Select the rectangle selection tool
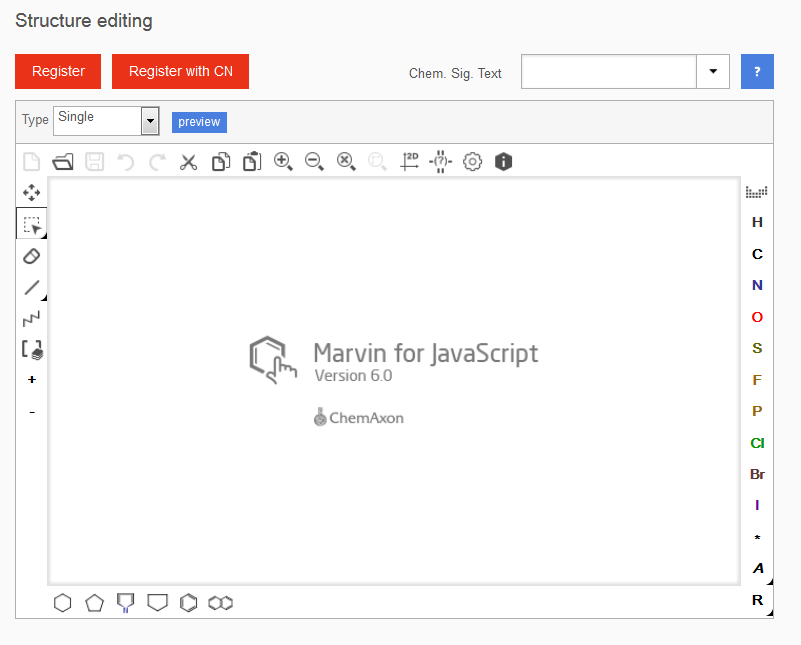The height and width of the screenshot is (645, 801). tap(32, 225)
